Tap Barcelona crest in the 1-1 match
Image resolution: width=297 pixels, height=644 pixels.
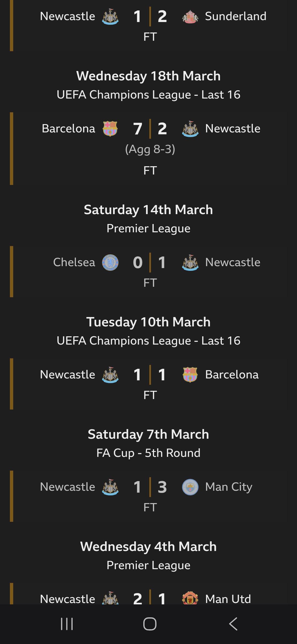[190, 375]
